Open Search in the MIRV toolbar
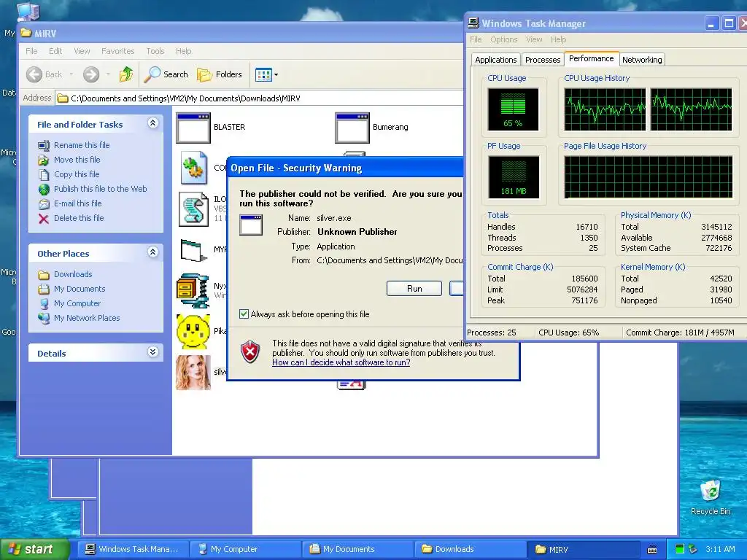Viewport: 747px width, 560px height. coord(166,74)
